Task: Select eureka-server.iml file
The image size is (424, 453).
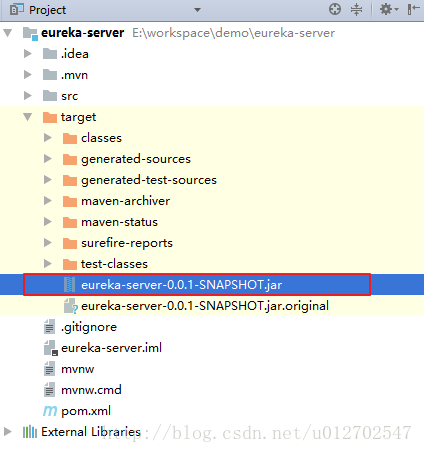Action: tap(111, 348)
